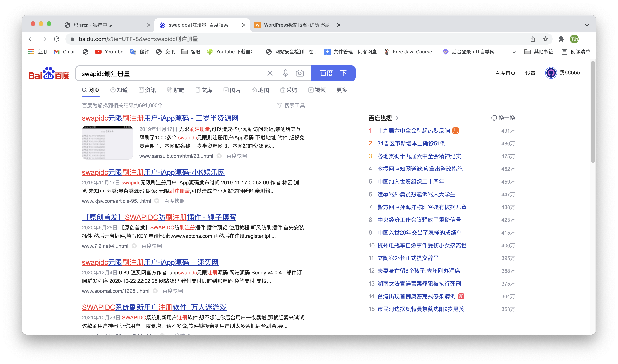Open SWAPIDC防刷注册插件 - 锤子博客 result

click(159, 217)
